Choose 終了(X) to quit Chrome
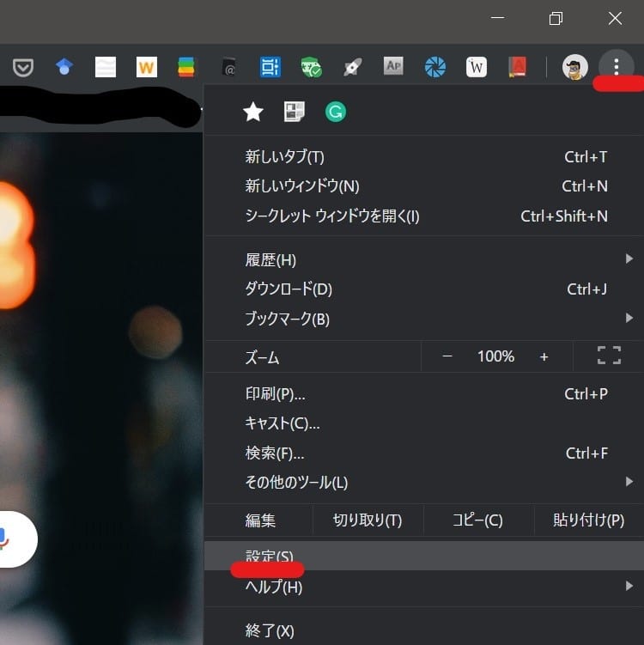 (424, 630)
